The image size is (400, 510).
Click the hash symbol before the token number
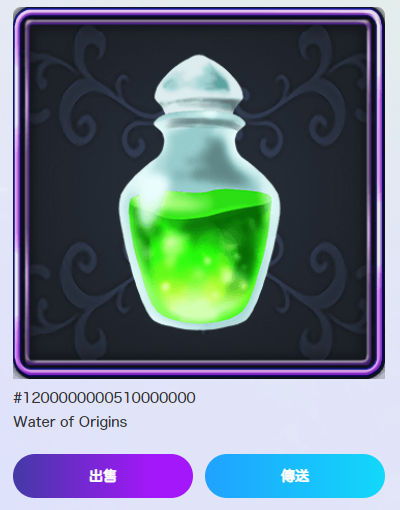coord(18,398)
